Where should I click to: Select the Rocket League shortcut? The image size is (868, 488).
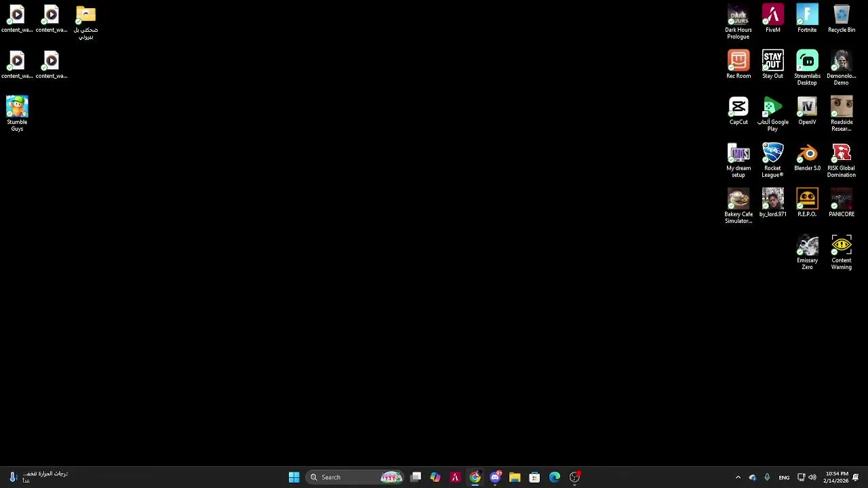click(x=772, y=160)
